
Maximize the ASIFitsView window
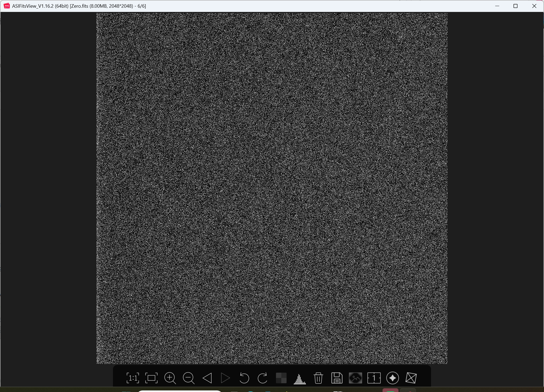(x=515, y=6)
